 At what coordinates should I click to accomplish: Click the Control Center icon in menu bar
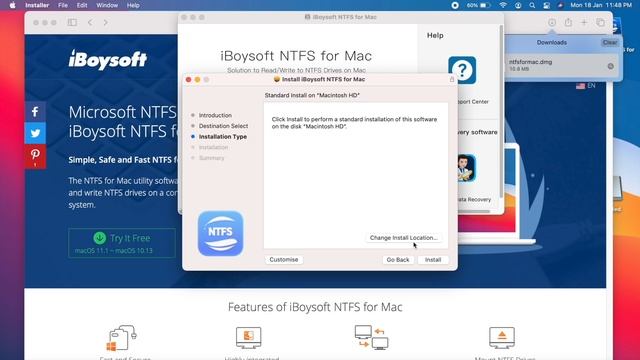click(546, 5)
